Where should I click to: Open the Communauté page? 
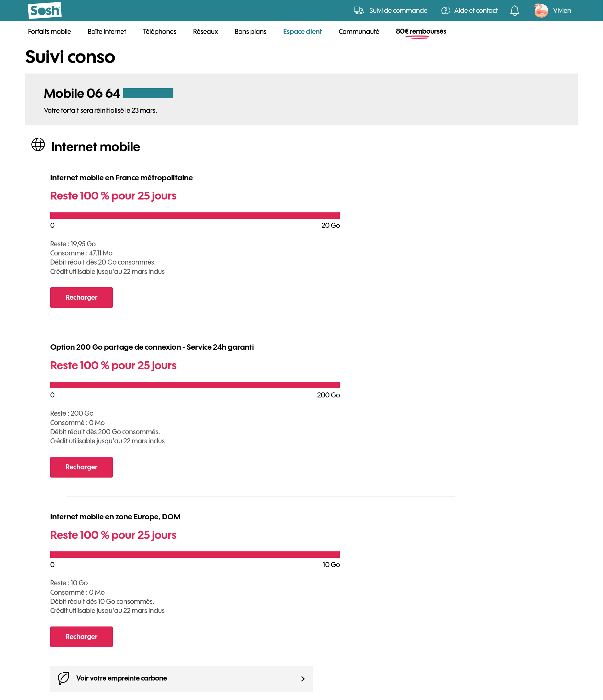(x=359, y=31)
